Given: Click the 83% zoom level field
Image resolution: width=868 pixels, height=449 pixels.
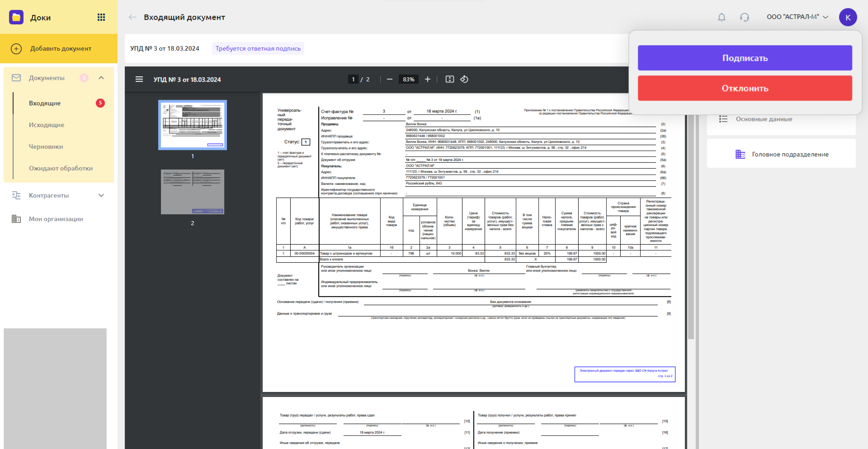Looking at the screenshot, I should (x=408, y=79).
